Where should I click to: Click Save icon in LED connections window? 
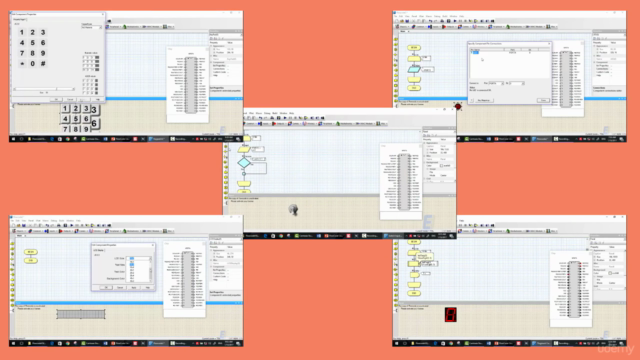[x=407, y=21]
